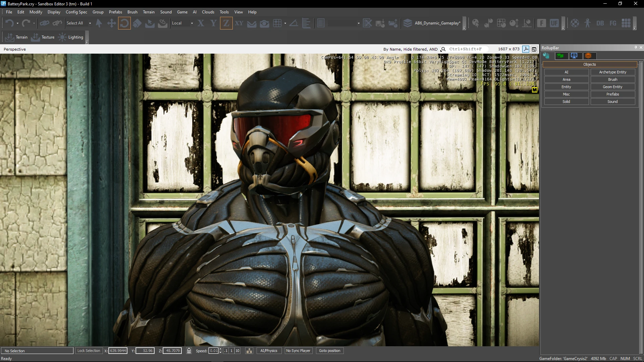Toggle the X axis constraint
644x362 pixels.
click(201, 23)
